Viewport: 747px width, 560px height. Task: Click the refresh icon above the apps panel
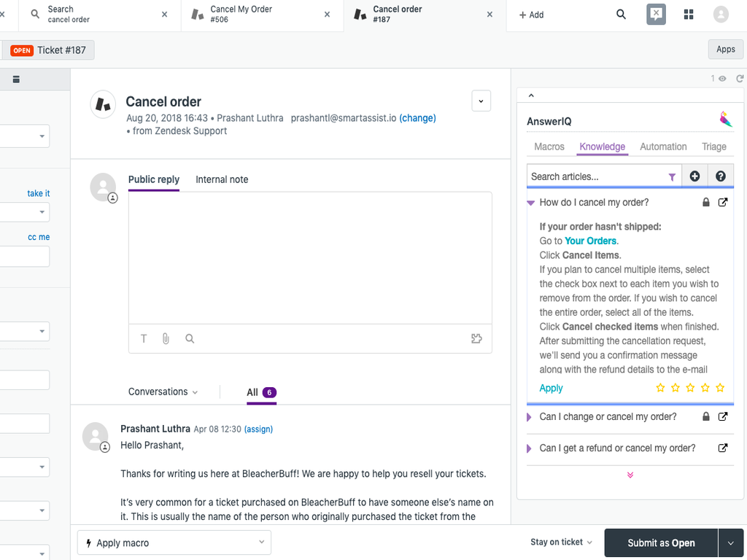coord(740,79)
